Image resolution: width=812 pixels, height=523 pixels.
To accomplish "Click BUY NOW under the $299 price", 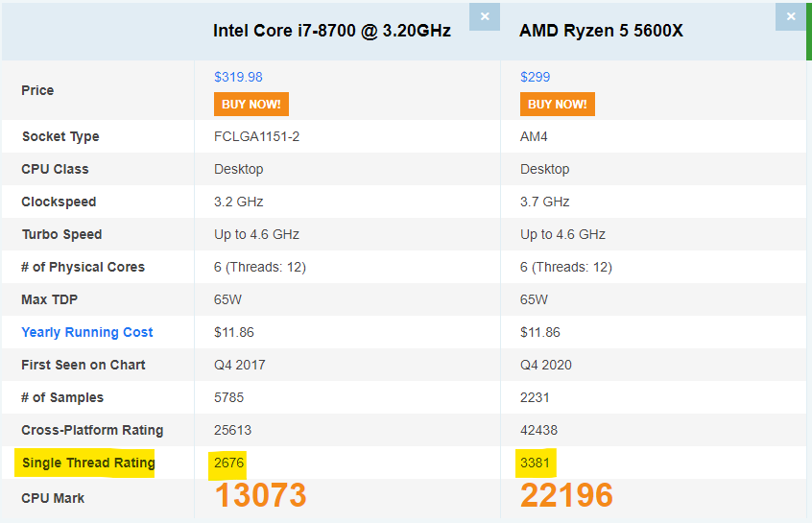I will (x=558, y=104).
